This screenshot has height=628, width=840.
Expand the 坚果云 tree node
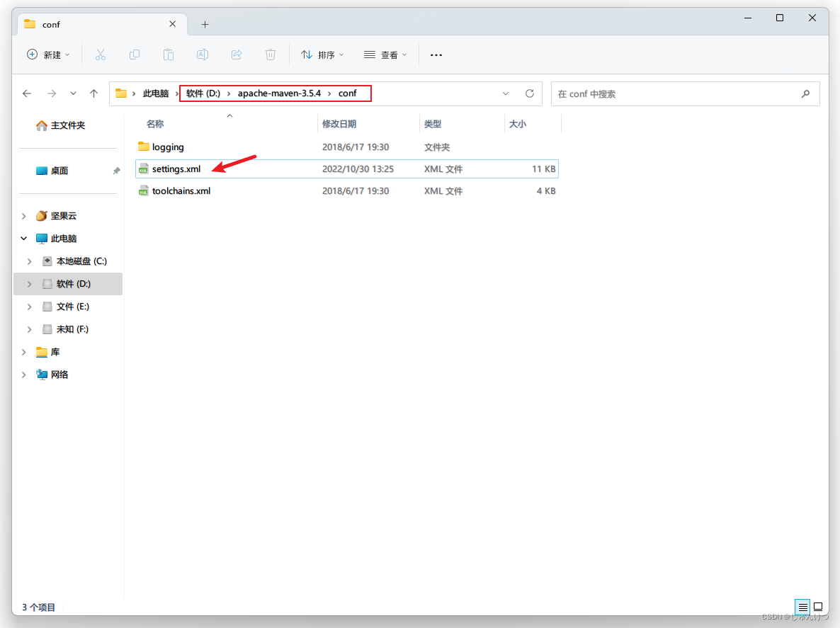pyautogui.click(x=23, y=216)
